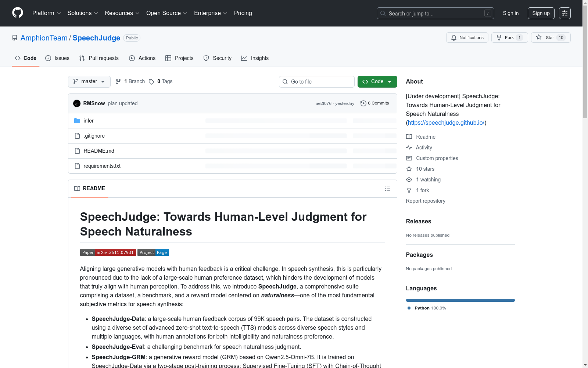Open the .gitignore file
This screenshot has height=368, width=588.
click(x=94, y=136)
